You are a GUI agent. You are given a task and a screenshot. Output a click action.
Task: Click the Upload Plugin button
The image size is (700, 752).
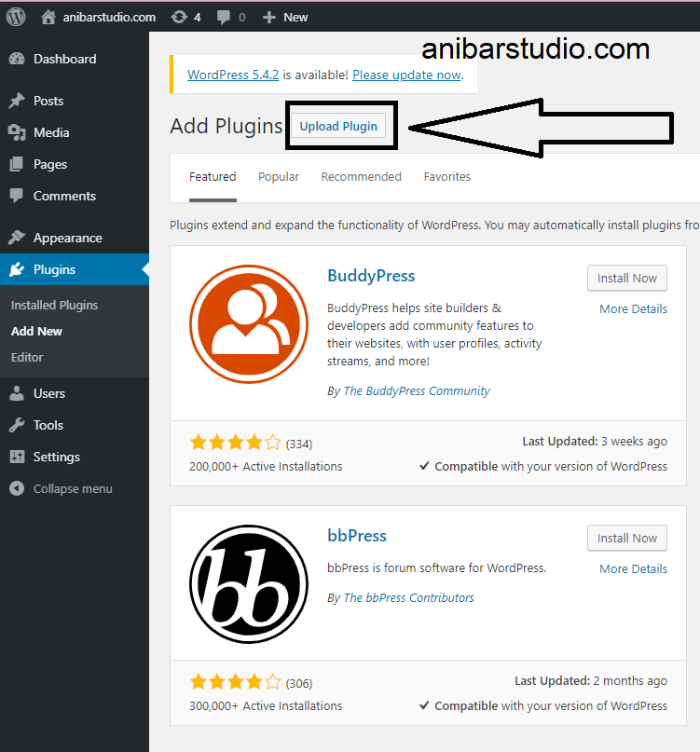[x=338, y=126]
